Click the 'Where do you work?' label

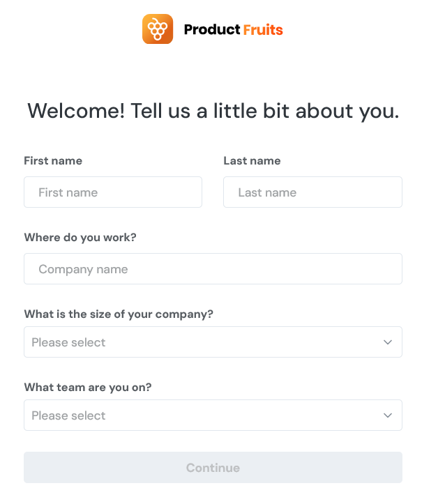click(80, 238)
